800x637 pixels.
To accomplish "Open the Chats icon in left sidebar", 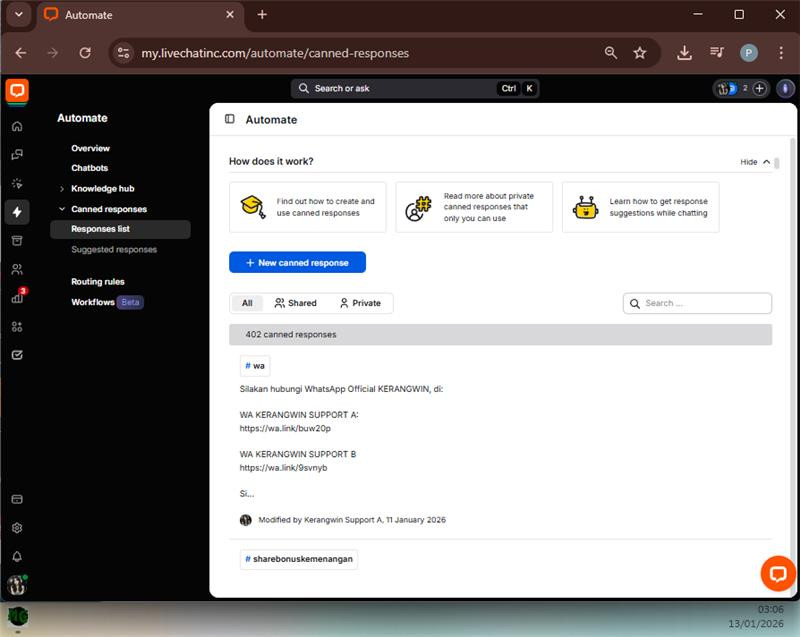I will point(17,155).
